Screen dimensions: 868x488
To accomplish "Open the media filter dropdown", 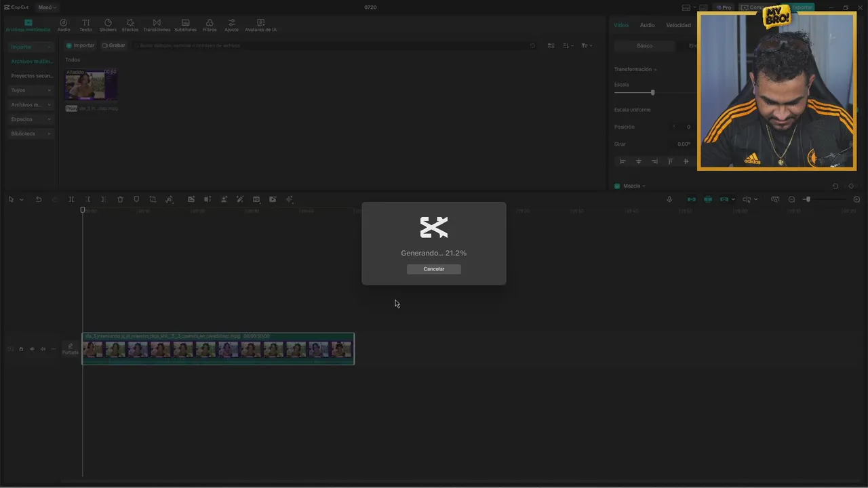I will coord(587,45).
